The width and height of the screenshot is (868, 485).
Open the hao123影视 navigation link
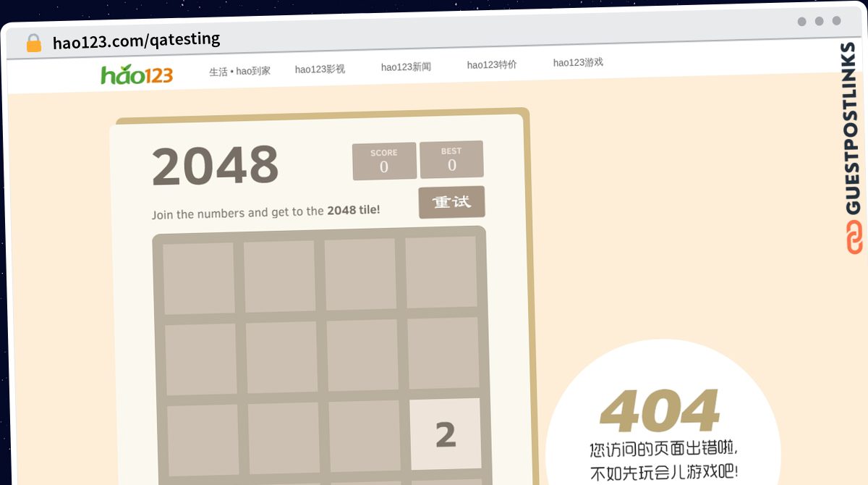click(x=320, y=69)
